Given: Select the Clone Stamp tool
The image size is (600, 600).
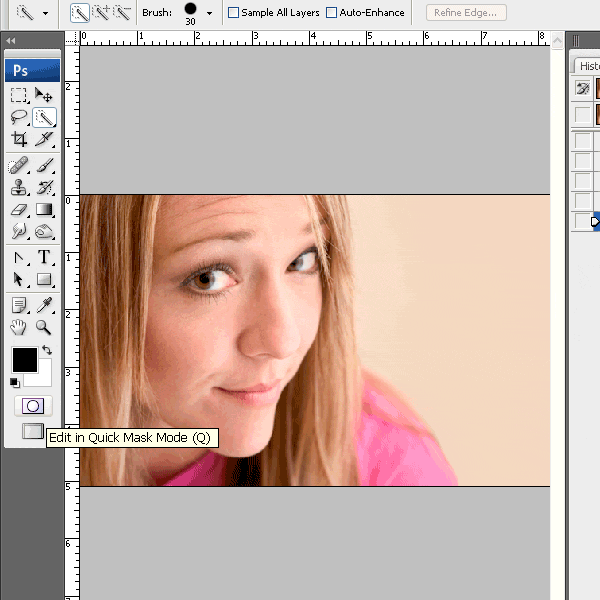Looking at the screenshot, I should (x=18, y=188).
